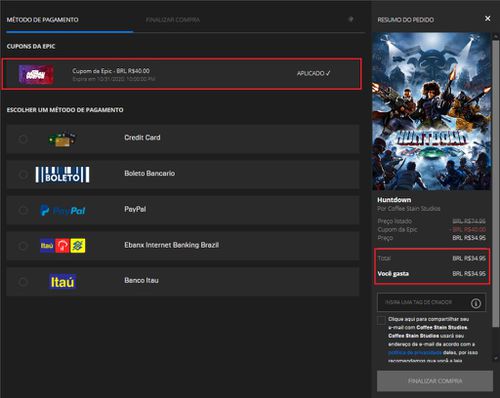Click the Epic coupon image
This screenshot has width=500, height=398.
tap(36, 74)
